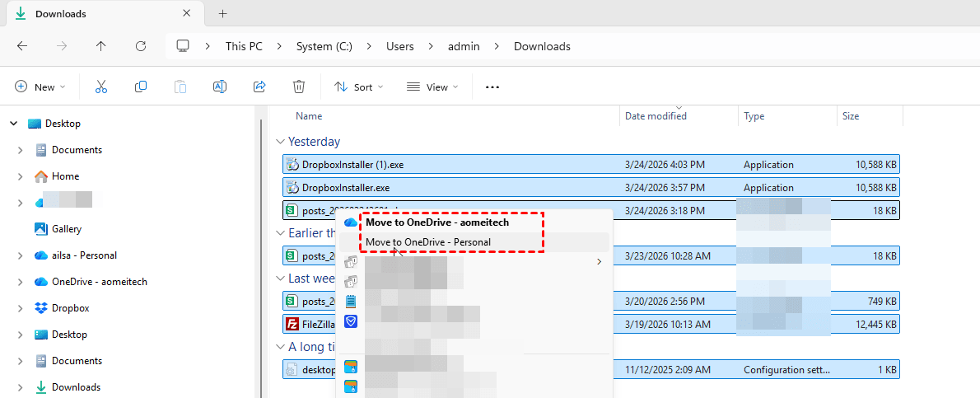
Task: Go up one folder level
Action: click(x=100, y=46)
